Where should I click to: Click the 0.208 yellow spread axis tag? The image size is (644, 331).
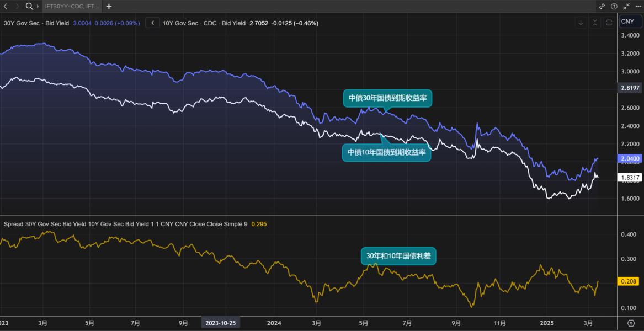coord(628,281)
